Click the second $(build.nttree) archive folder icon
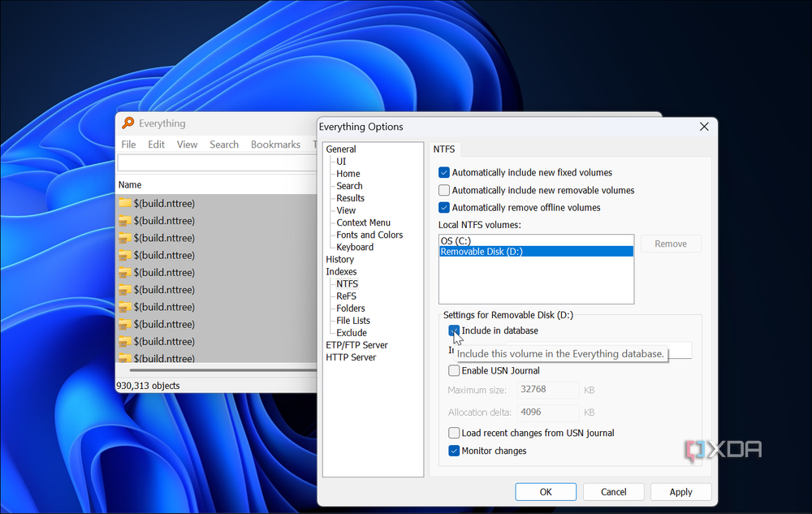Image resolution: width=812 pixels, height=514 pixels. [125, 221]
